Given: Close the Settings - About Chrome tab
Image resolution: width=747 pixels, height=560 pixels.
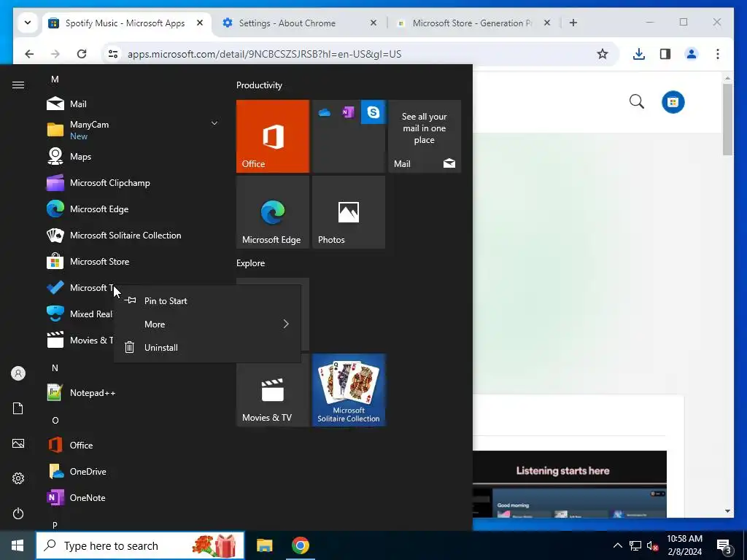Looking at the screenshot, I should 373,23.
